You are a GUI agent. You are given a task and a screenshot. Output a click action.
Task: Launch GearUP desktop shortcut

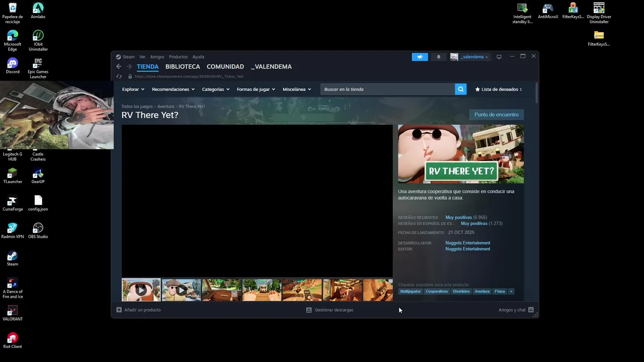pos(38,176)
